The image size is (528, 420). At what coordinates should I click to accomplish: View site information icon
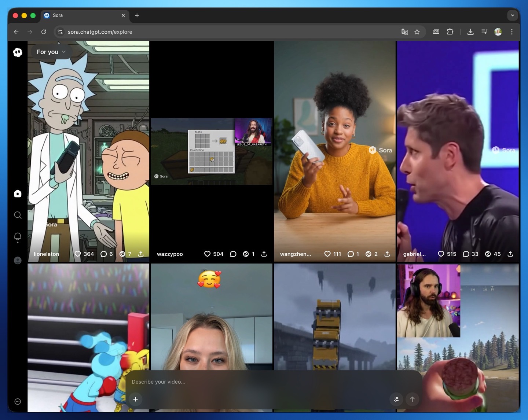60,32
